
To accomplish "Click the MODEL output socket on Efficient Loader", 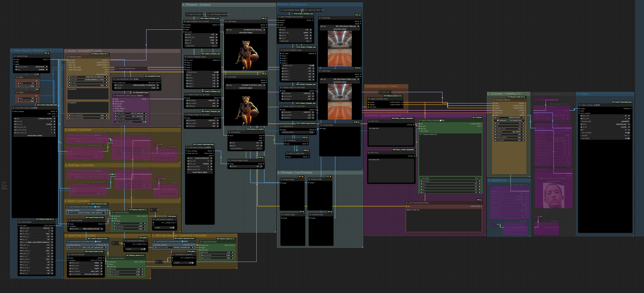I will coord(109,60).
